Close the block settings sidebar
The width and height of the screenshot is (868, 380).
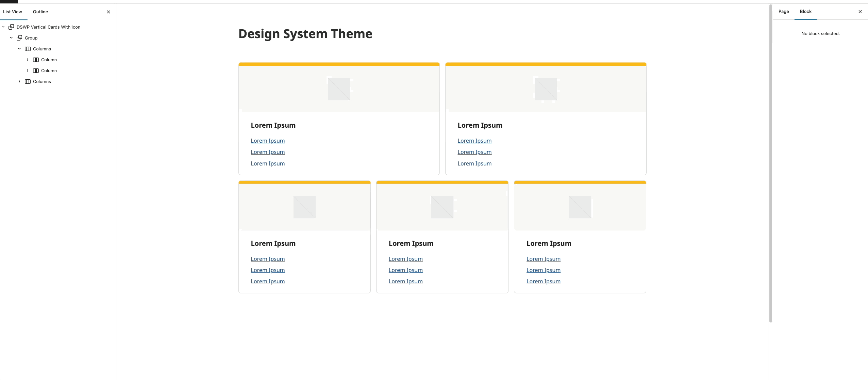pyautogui.click(x=860, y=12)
